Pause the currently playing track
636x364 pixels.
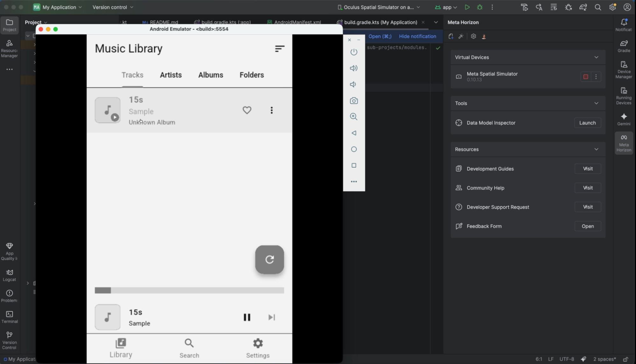[247, 317]
